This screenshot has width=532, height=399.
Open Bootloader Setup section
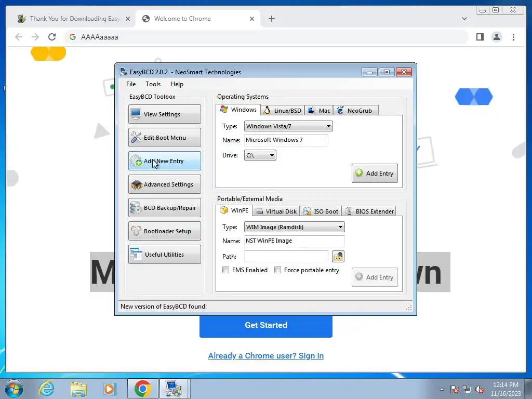165,231
